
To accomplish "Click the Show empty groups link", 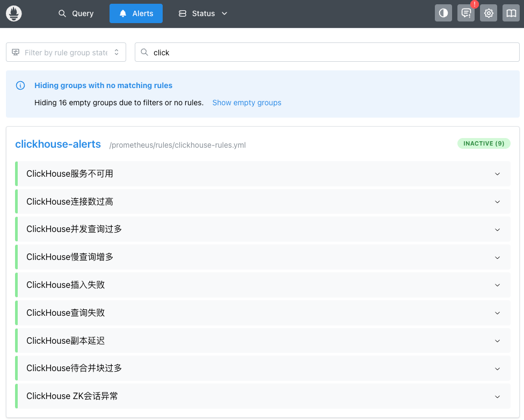I will pyautogui.click(x=246, y=103).
